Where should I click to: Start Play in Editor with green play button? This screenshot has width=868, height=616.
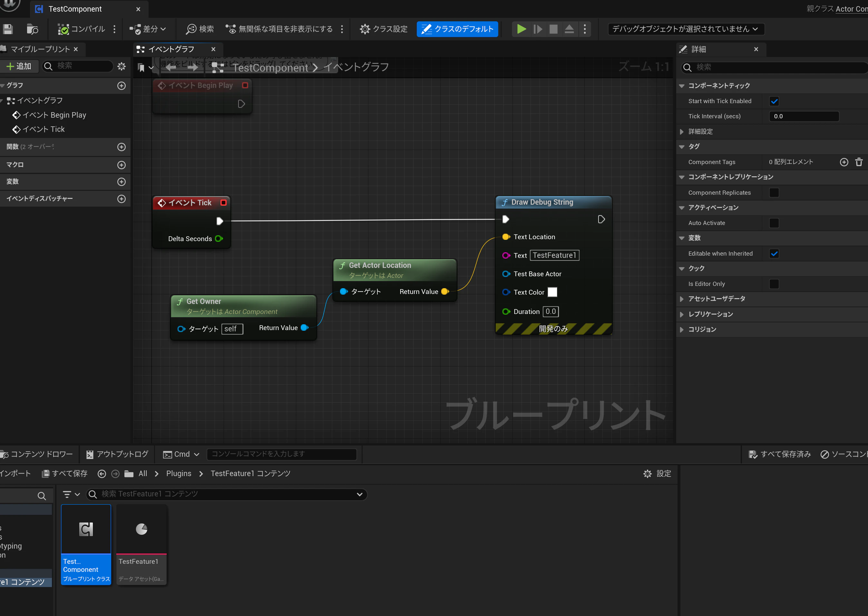[x=522, y=29]
